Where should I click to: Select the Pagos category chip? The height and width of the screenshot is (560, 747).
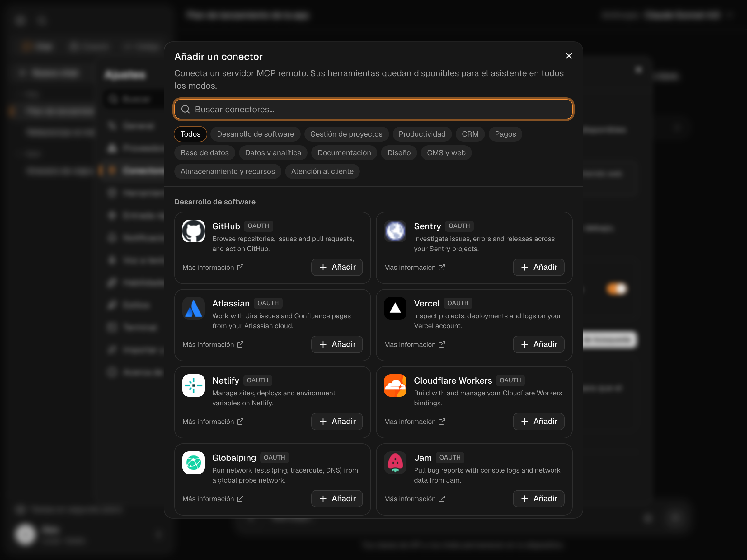505,134
